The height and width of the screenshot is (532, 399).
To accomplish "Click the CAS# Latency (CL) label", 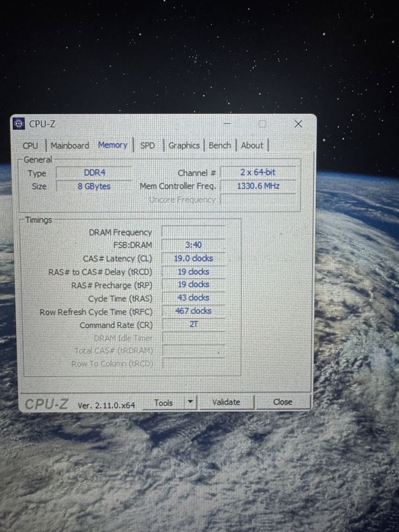I will tap(118, 259).
